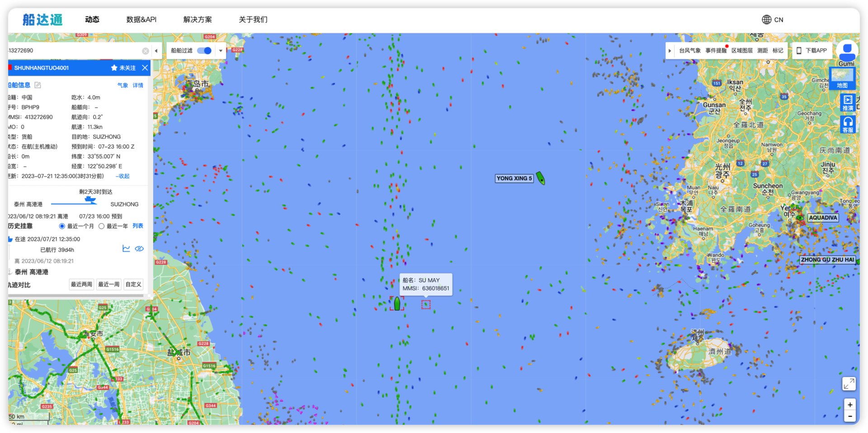
Task: Toggle track visibility eye icon
Action: coord(139,249)
